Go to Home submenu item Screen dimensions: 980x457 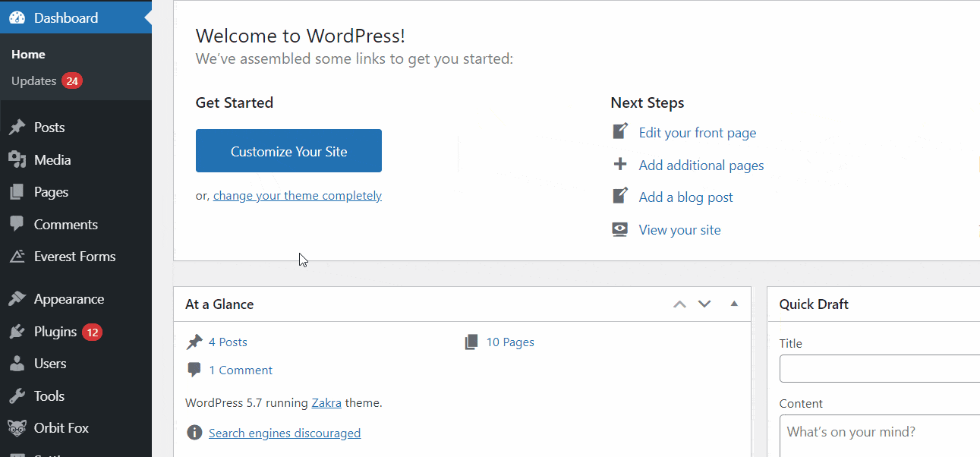point(28,55)
